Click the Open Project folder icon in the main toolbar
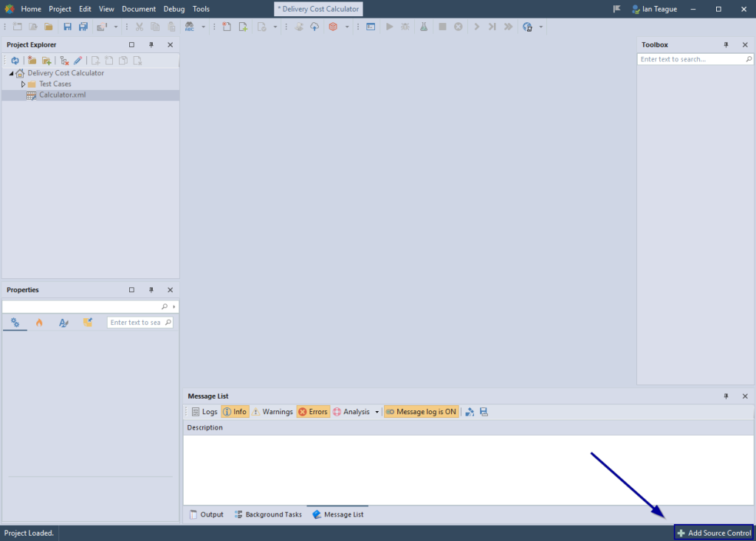The height and width of the screenshot is (541, 756). pyautogui.click(x=49, y=27)
